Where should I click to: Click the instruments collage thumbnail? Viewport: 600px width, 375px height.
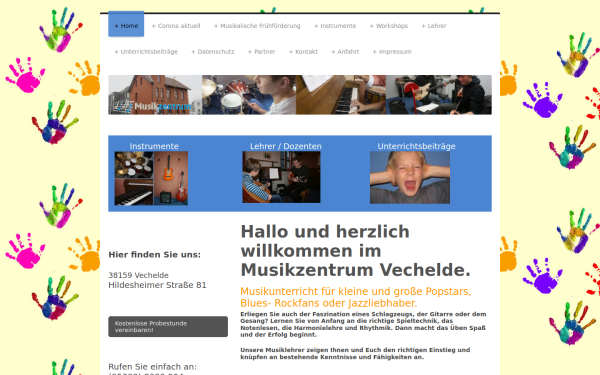click(x=151, y=178)
